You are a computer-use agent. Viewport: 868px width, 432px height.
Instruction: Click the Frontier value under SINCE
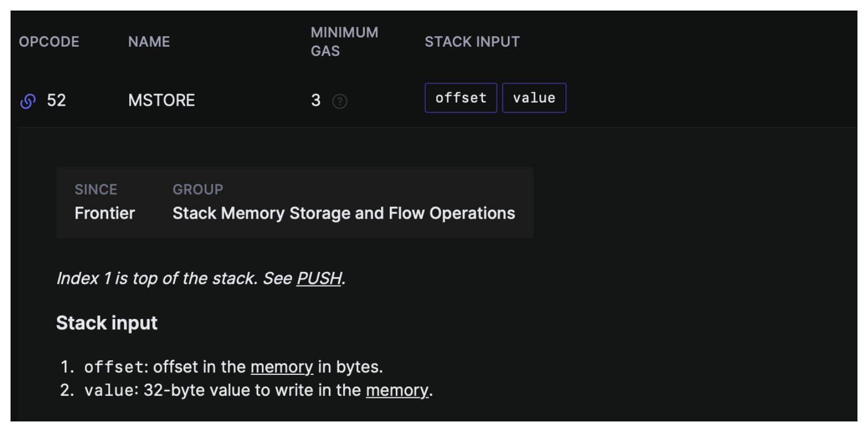point(104,213)
